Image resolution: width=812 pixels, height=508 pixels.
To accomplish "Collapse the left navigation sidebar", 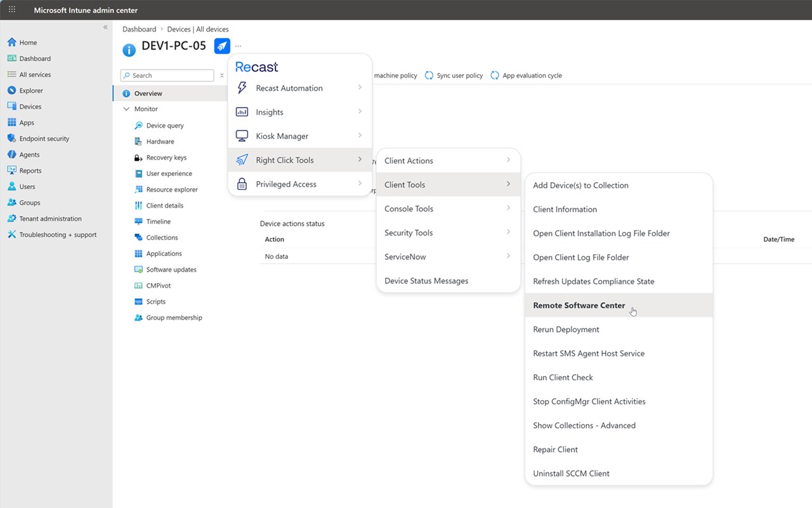I will pos(105,27).
